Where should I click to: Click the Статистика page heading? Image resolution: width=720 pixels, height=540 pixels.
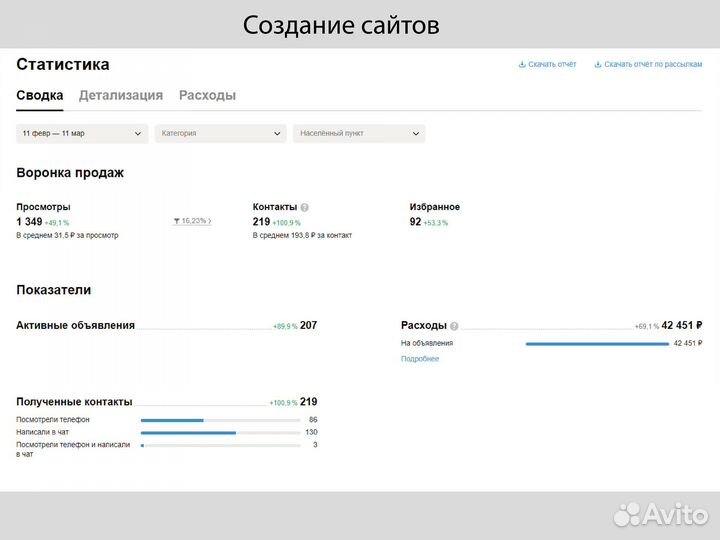coord(63,64)
